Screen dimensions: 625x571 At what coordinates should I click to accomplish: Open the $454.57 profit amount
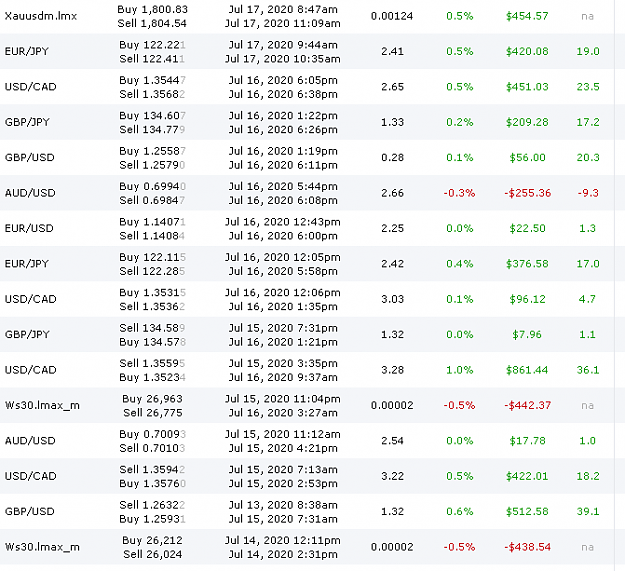[x=527, y=16]
